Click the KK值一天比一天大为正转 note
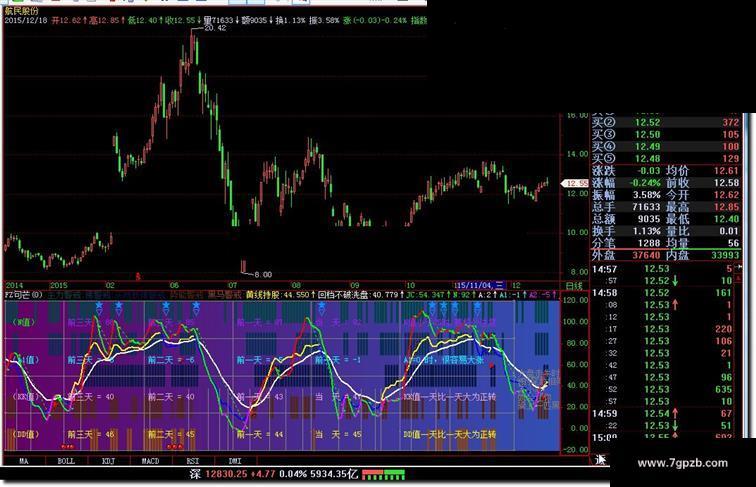The height and width of the screenshot is (487, 756). pyautogui.click(x=449, y=397)
